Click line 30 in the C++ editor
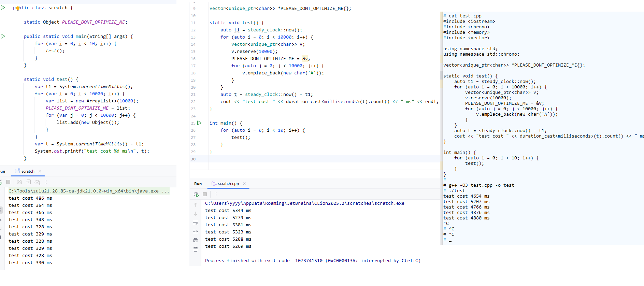Image resolution: width=644 pixels, height=286 pixels. pyautogui.click(x=307, y=159)
